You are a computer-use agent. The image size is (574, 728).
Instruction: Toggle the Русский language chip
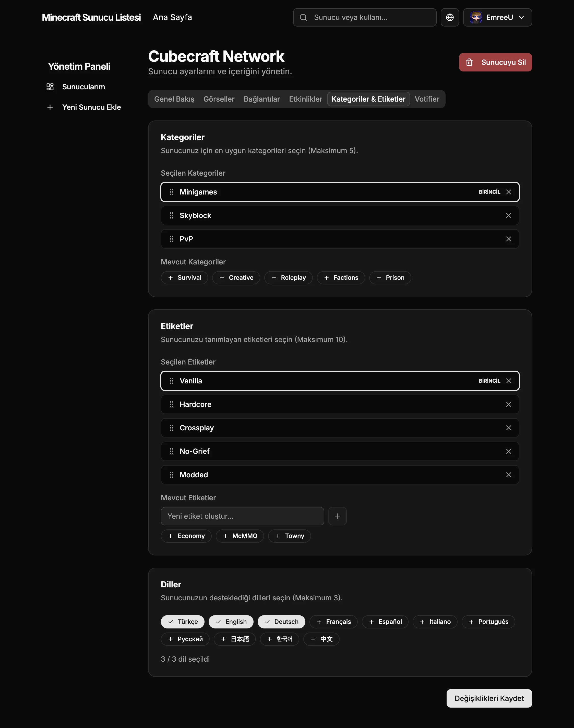(185, 639)
